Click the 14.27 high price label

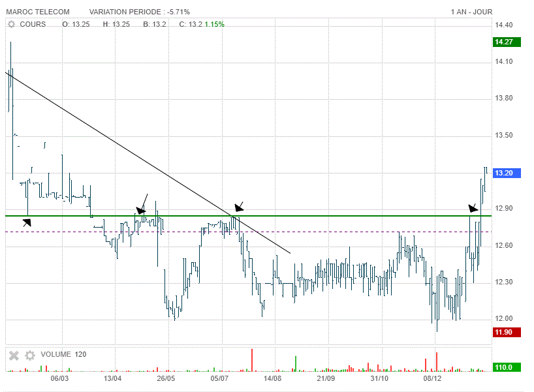tap(507, 42)
